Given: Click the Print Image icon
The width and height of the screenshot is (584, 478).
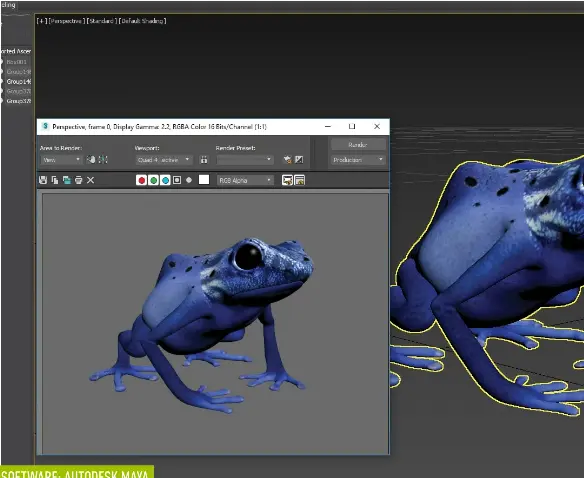Looking at the screenshot, I should (x=79, y=180).
